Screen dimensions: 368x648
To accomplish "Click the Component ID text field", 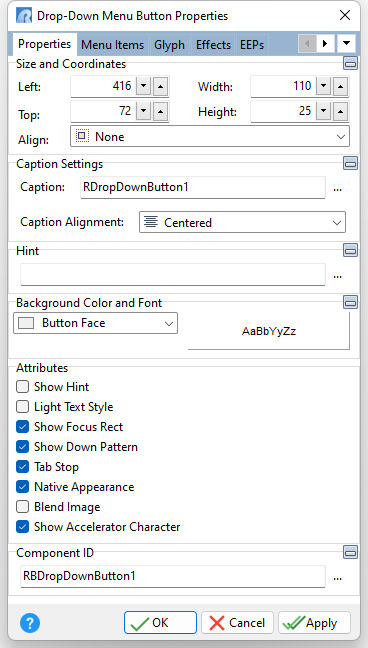I will click(x=173, y=576).
